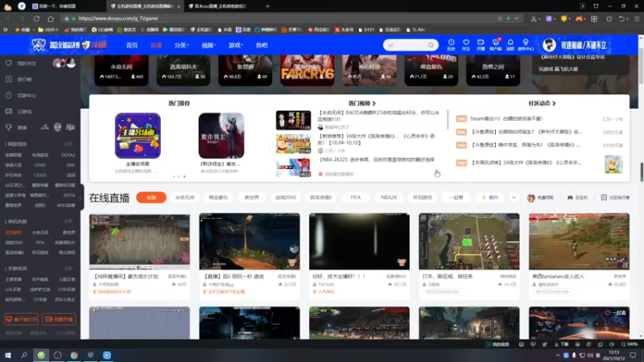
Task: Expand 全部 next to 手游休闲 in sidebar
Action: click(x=68, y=269)
